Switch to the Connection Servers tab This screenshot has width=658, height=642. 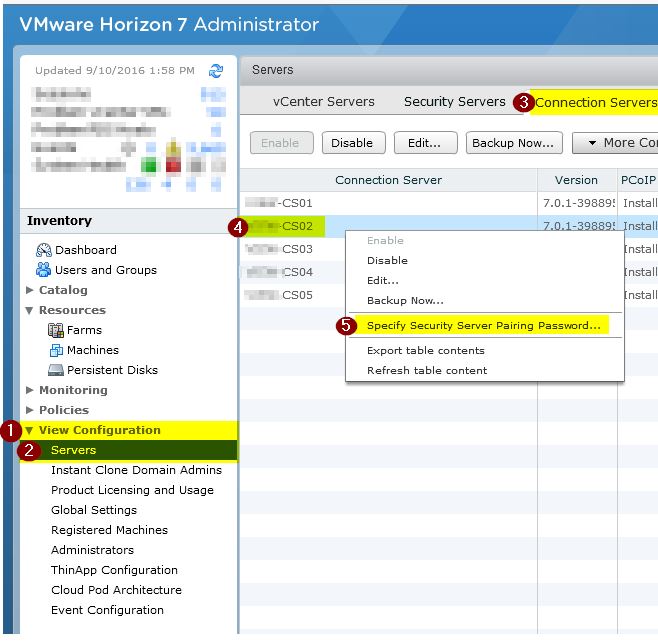coord(596,102)
